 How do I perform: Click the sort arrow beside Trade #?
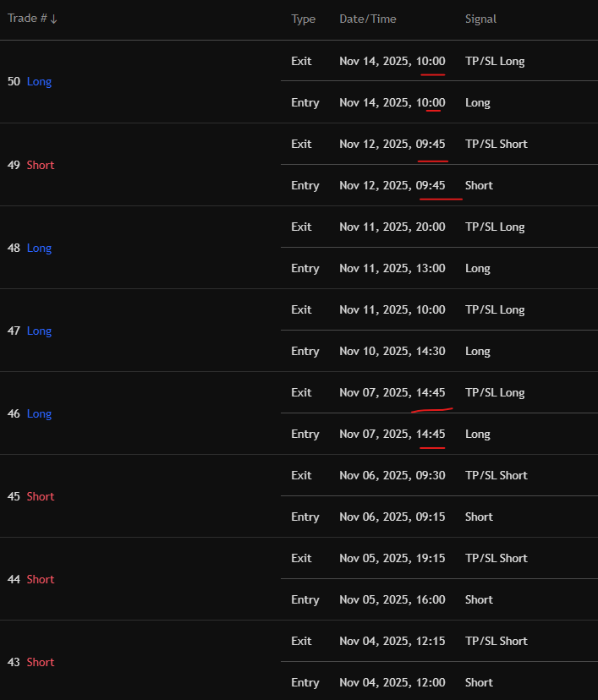(54, 19)
